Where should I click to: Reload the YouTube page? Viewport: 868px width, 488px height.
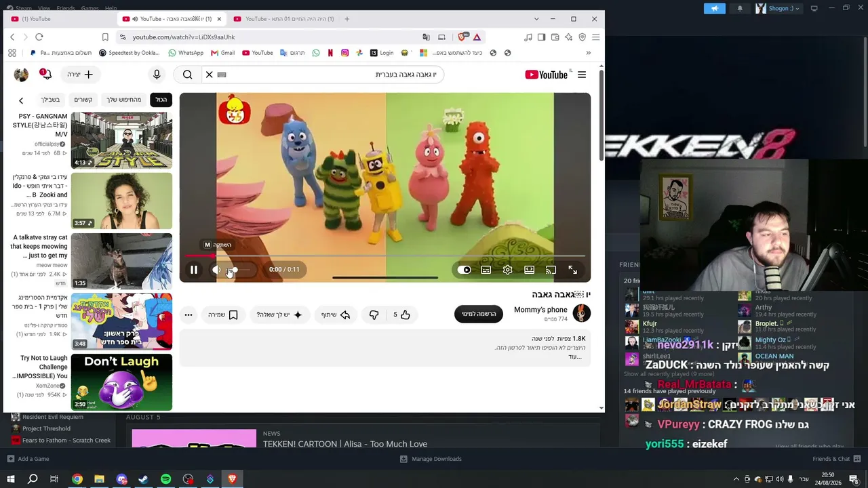(x=39, y=37)
